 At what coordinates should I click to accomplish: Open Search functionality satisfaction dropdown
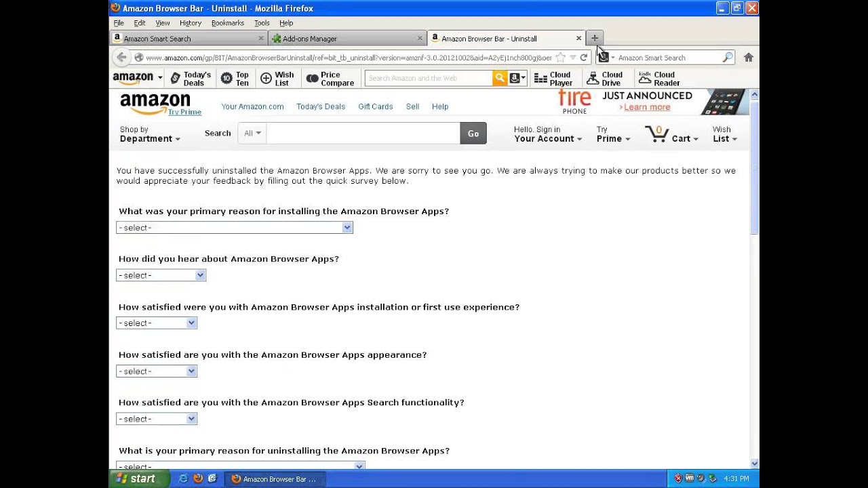tap(157, 419)
